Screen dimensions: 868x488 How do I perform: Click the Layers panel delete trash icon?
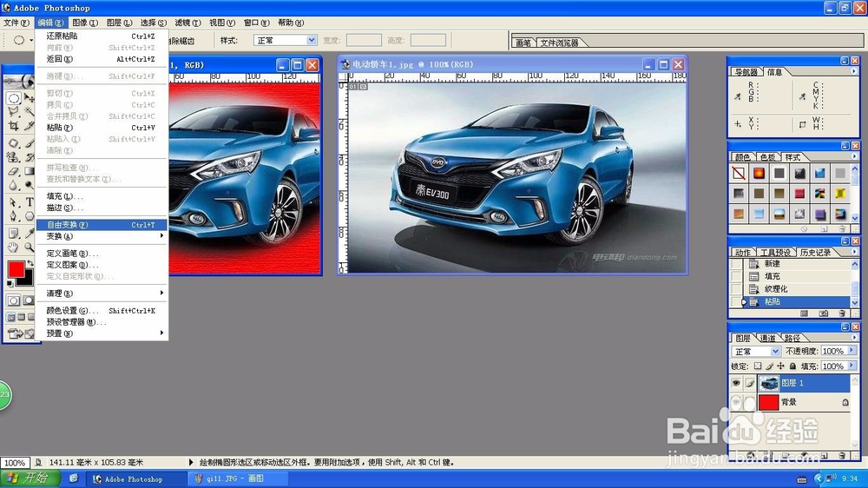pos(841,456)
